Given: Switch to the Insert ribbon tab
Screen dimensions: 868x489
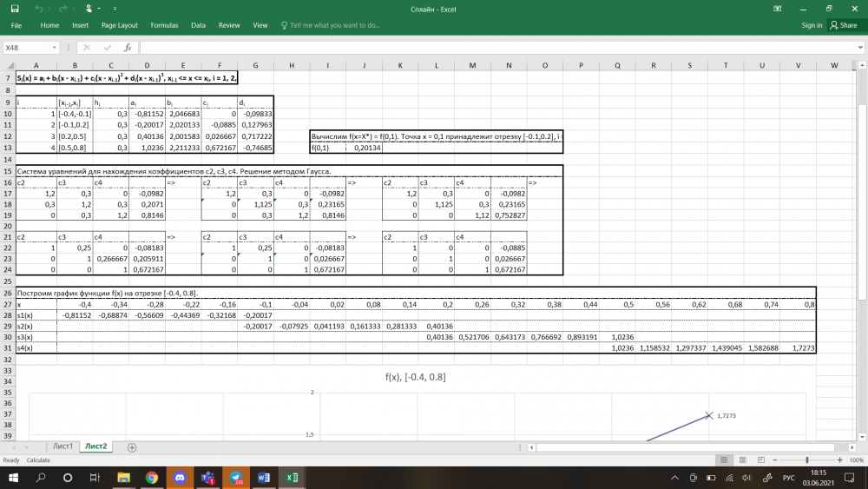Looking at the screenshot, I should pyautogui.click(x=80, y=25).
